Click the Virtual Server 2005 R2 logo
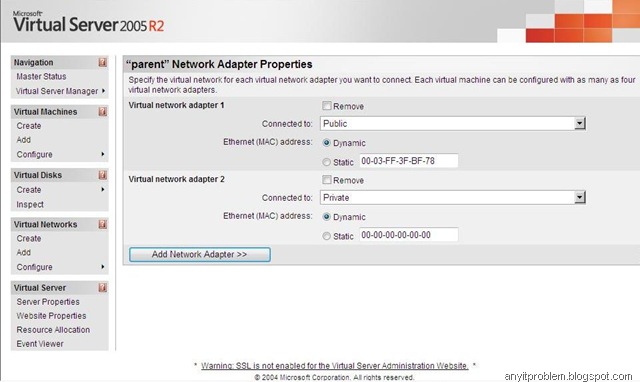This screenshot has height=382, width=640. 88,22
